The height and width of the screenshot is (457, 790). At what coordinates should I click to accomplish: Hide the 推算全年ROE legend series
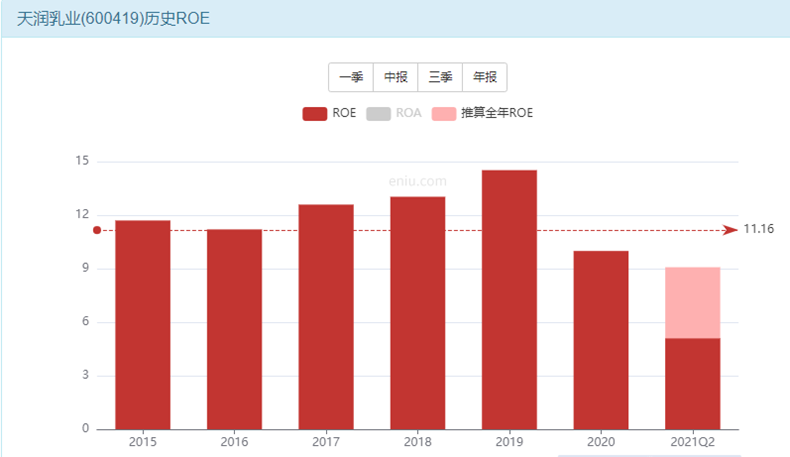tap(482, 114)
